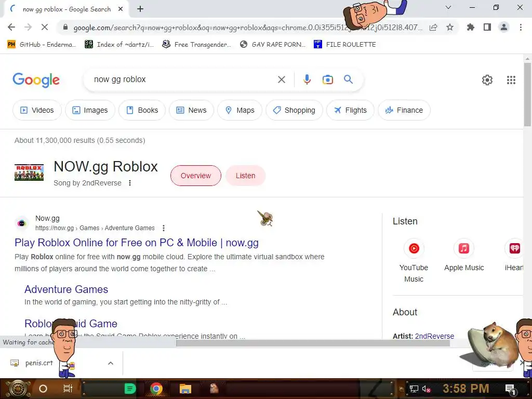Open the Roblox song thumbnail
The image size is (532, 399).
[x=29, y=172]
